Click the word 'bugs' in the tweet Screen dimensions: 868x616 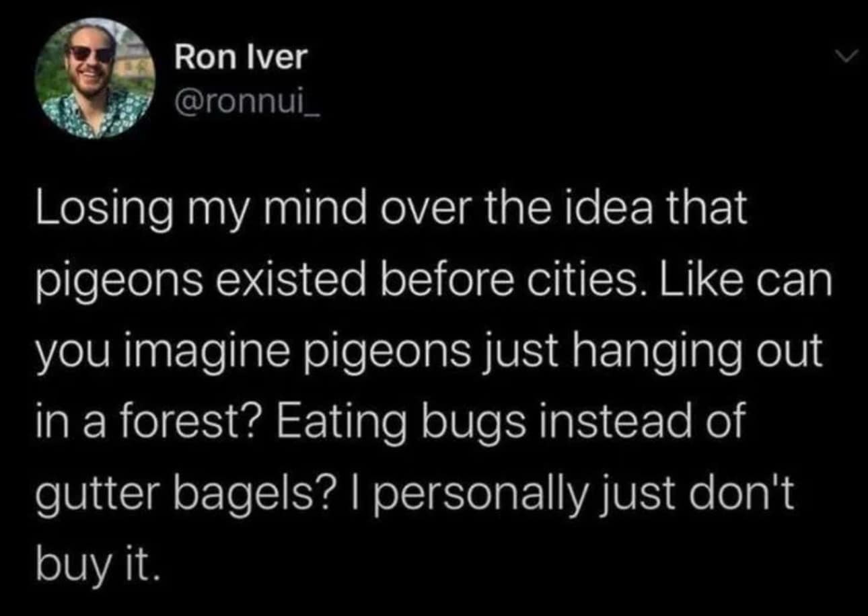[x=471, y=422]
